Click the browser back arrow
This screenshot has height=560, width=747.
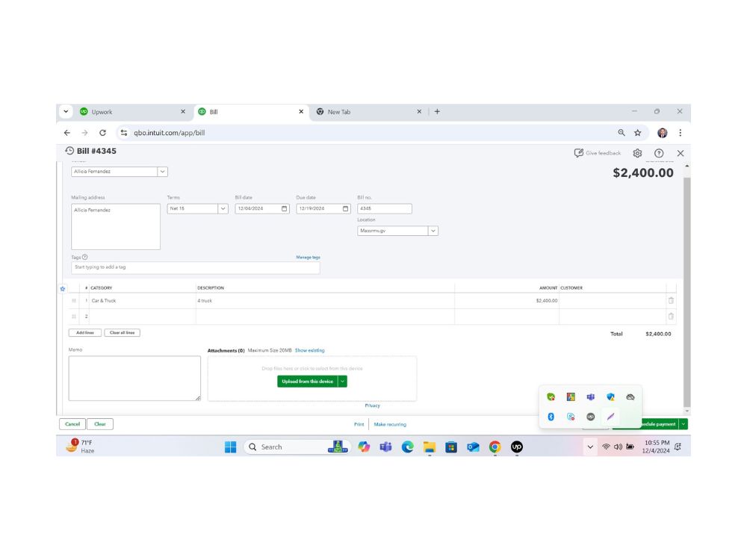click(x=67, y=133)
